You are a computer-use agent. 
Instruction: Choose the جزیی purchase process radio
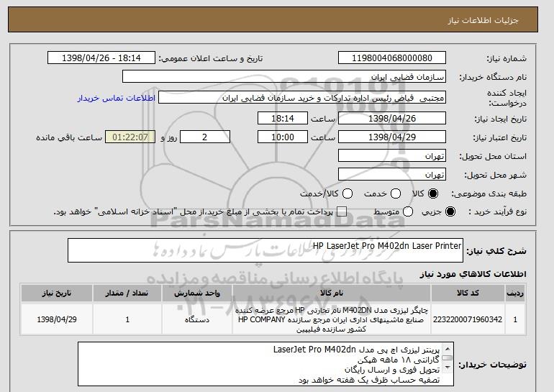pyautogui.click(x=450, y=211)
